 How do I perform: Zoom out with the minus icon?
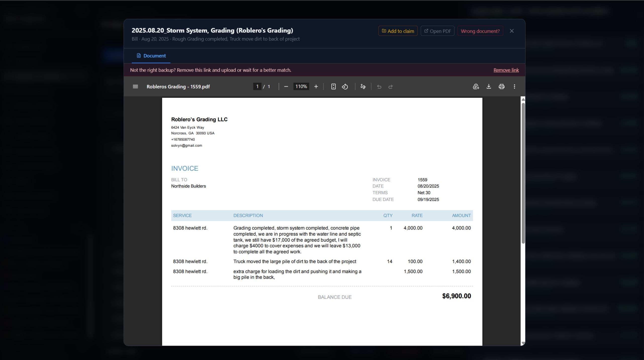[x=286, y=86]
